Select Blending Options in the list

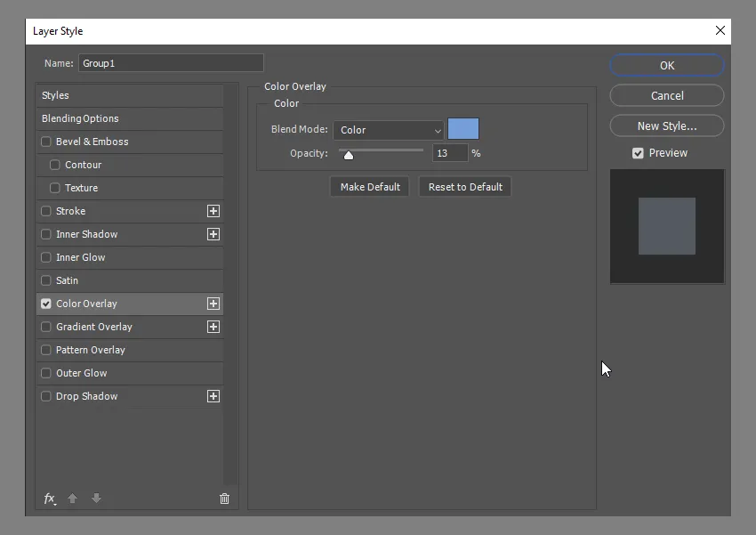[x=80, y=118]
